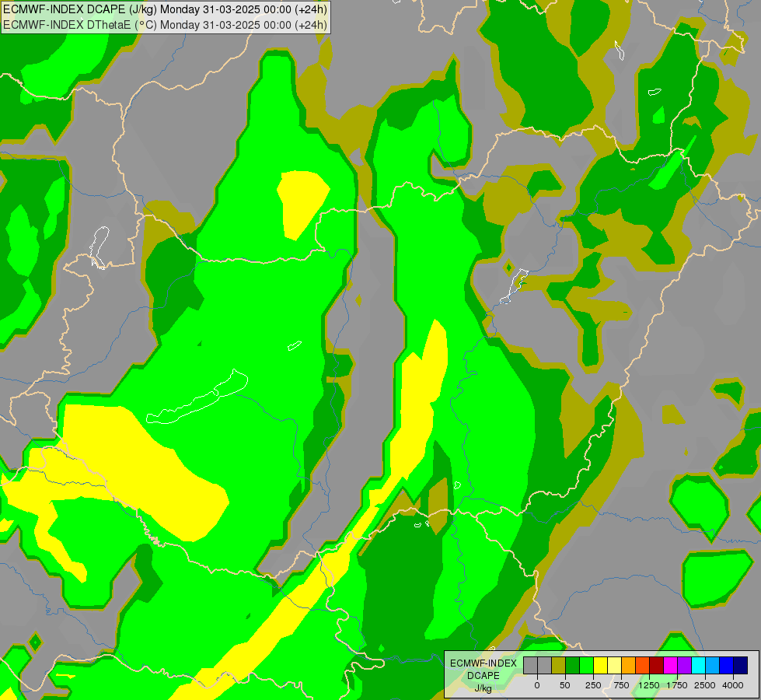Click the legend tick value 4000
761x700 pixels.
733,685
